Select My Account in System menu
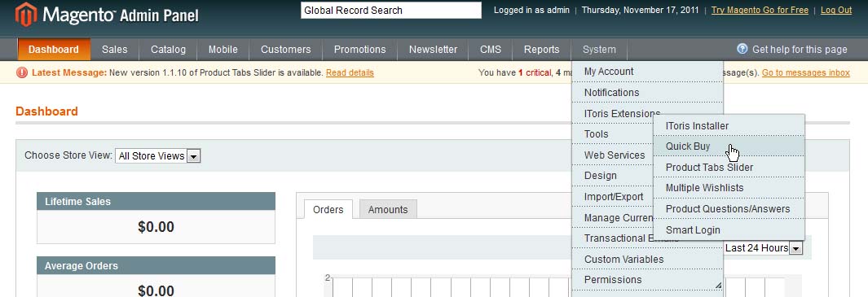The height and width of the screenshot is (297, 868). pyautogui.click(x=647, y=72)
